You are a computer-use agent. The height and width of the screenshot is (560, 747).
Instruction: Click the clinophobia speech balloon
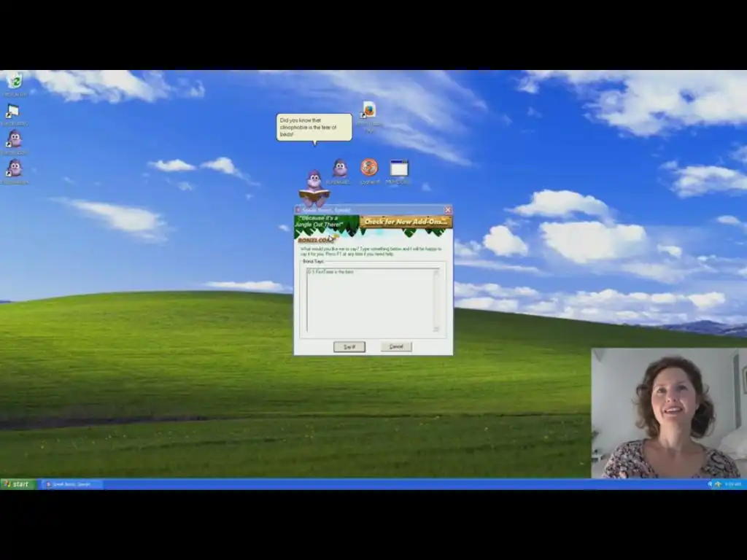point(314,127)
